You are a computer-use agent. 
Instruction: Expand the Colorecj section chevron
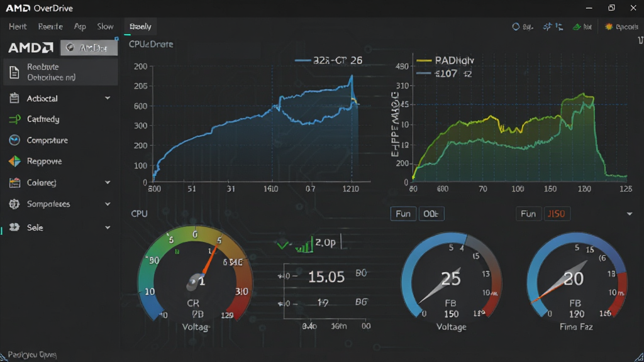pos(108,183)
